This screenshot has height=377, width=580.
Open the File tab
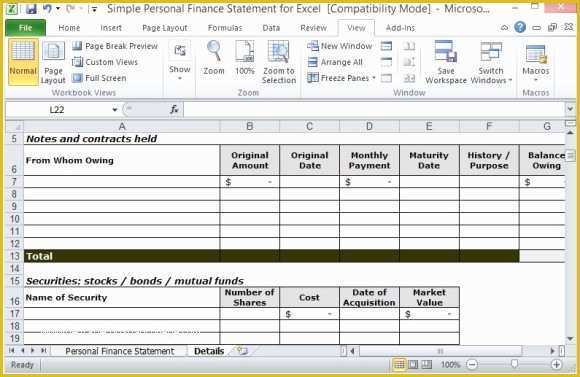(26, 28)
